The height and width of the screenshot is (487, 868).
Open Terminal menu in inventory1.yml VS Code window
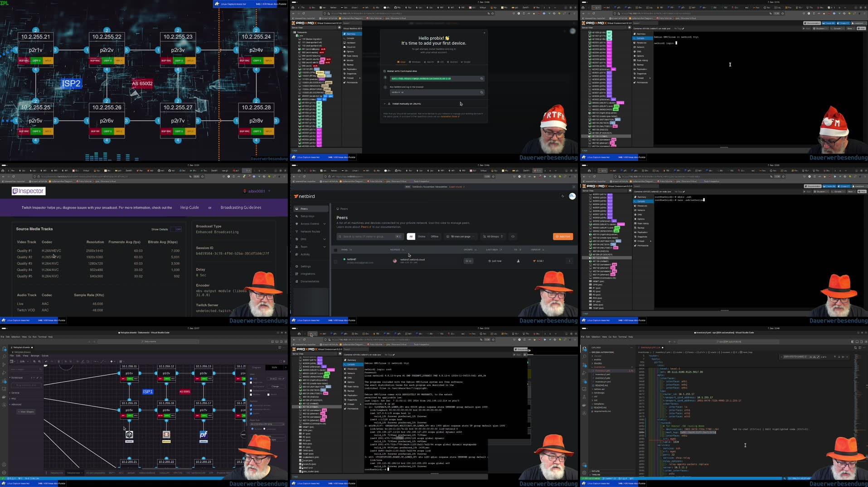(x=623, y=337)
